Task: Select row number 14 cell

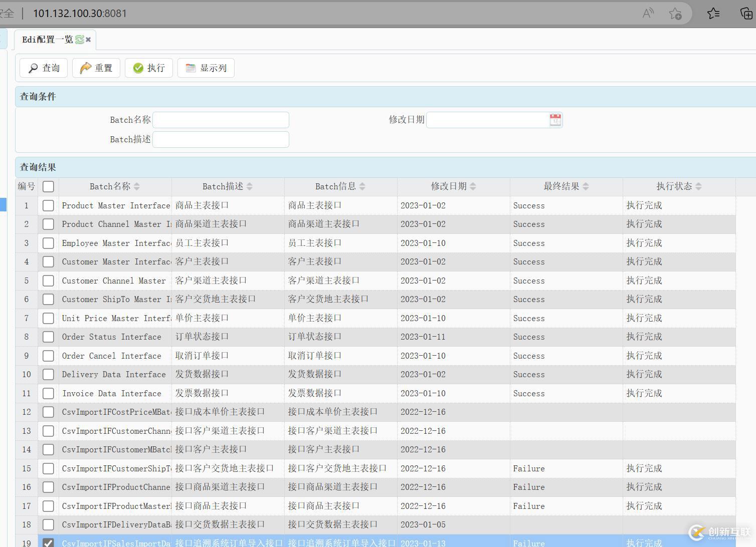Action: click(x=27, y=449)
